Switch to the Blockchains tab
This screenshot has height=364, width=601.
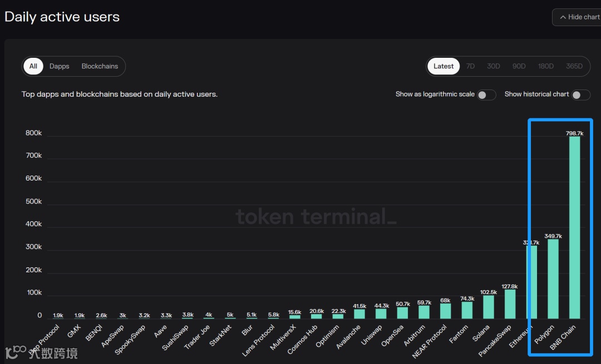[100, 66]
